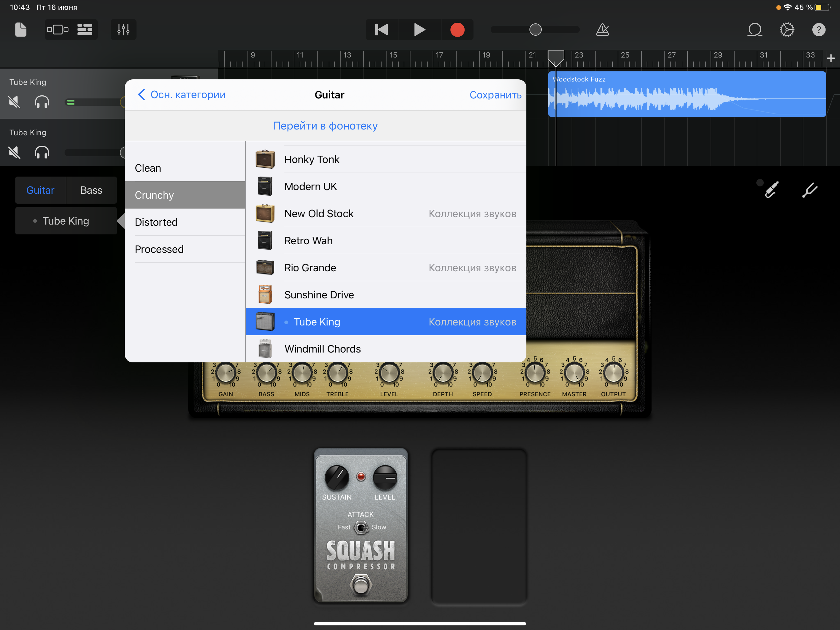Toggle Squash Compressor footswitch
Viewport: 840px width, 630px height.
(360, 584)
